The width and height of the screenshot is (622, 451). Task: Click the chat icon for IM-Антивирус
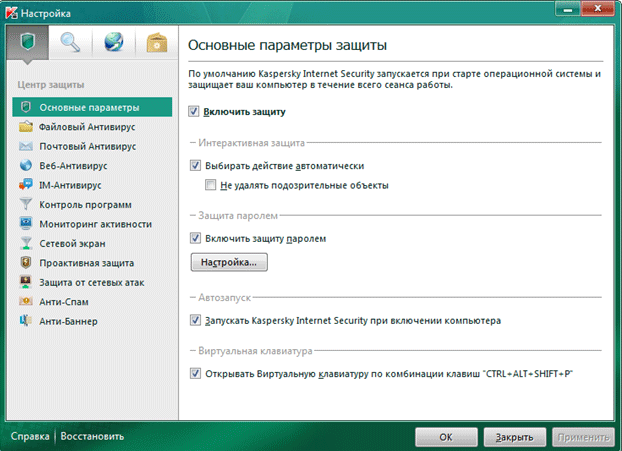click(x=26, y=185)
